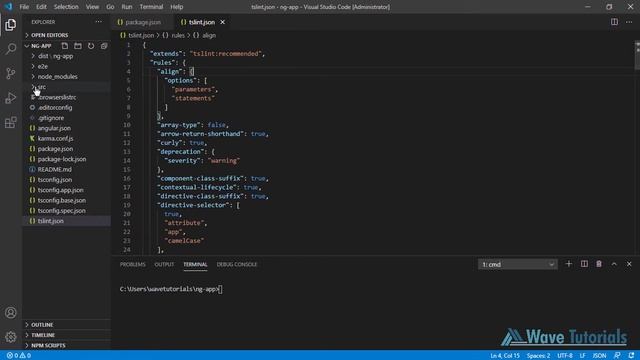Image resolution: width=640 pixels, height=360 pixels.
Task: Click the VS Code logo icon in title bar
Action: pos(8,7)
